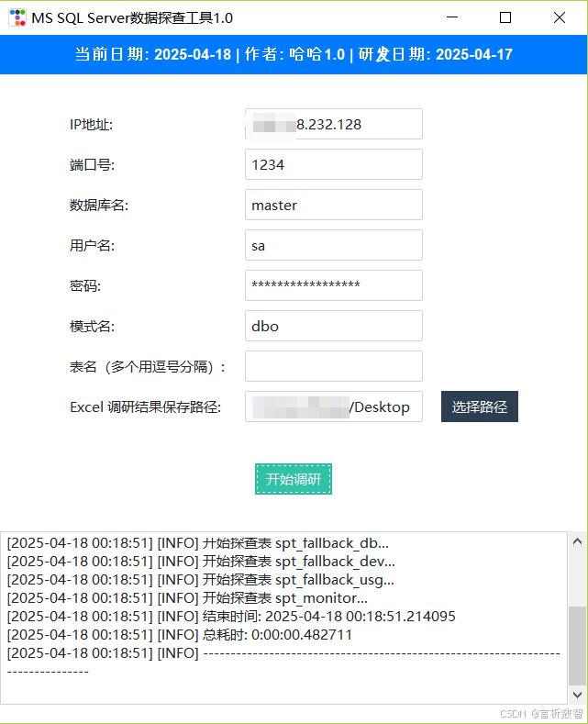Start the survey with 开始调研 button
This screenshot has width=588, height=724.
[294, 479]
